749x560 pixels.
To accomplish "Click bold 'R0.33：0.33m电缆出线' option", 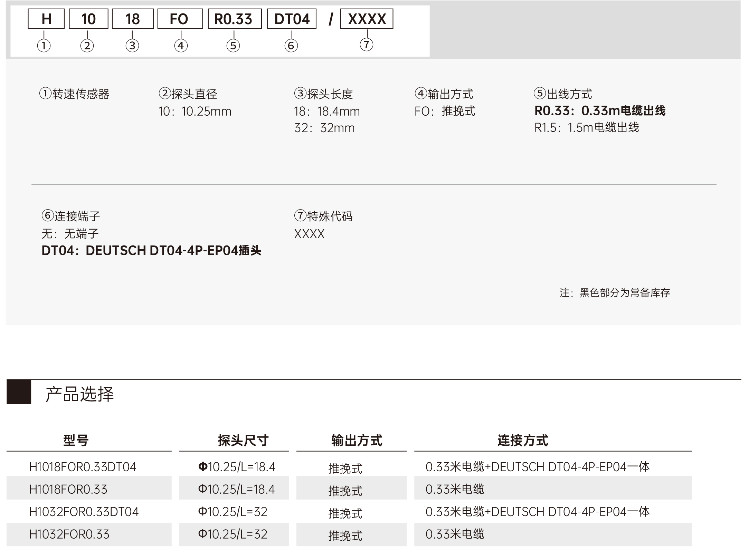I will (x=600, y=111).
